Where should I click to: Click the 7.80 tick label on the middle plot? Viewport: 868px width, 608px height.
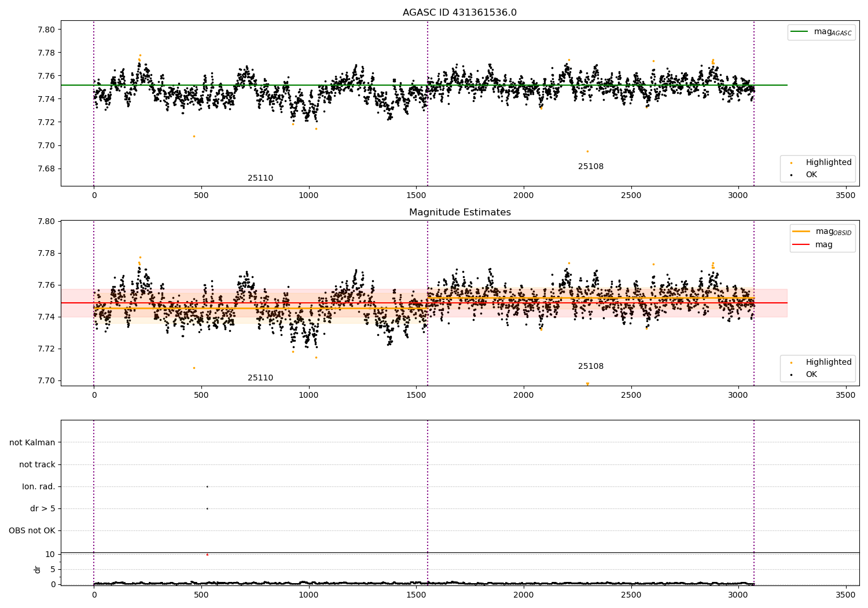coord(45,222)
